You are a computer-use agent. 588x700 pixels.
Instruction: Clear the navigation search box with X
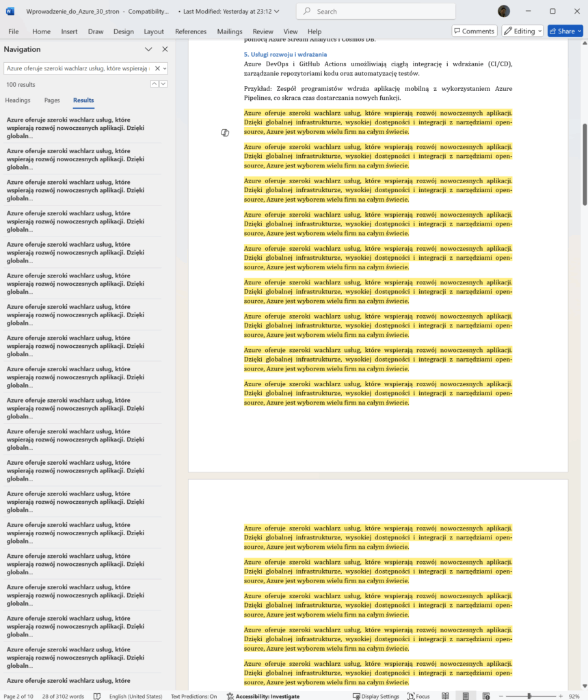click(x=157, y=68)
